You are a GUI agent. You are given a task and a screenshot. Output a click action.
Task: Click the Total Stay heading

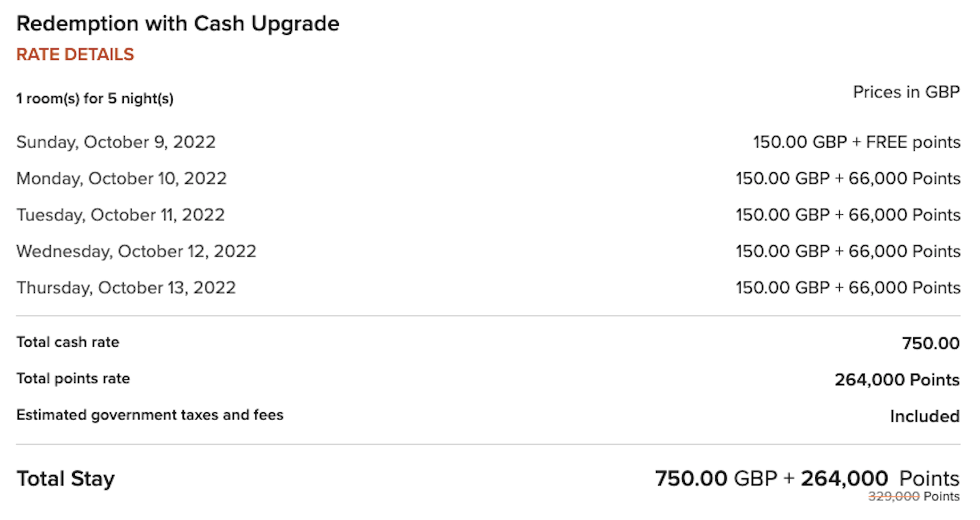[66, 479]
